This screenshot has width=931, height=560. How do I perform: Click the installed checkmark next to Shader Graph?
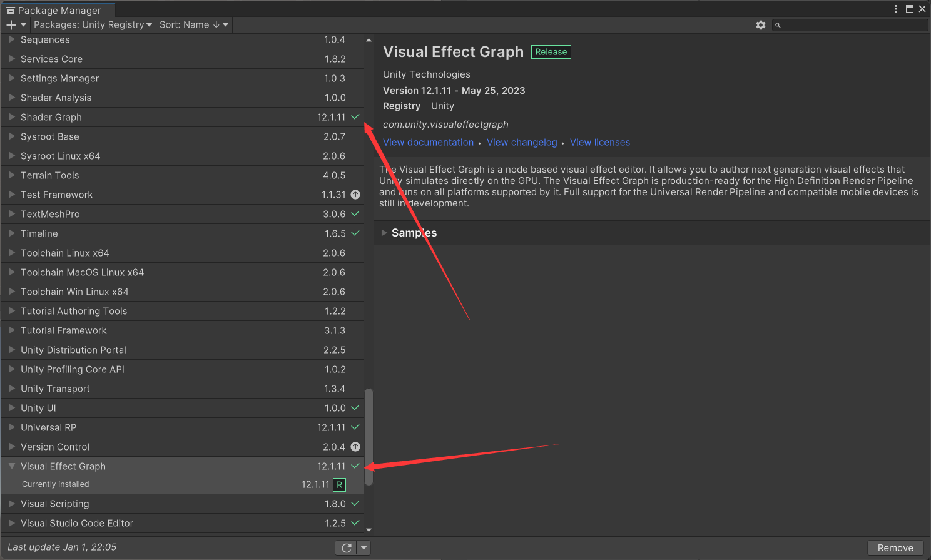[355, 117]
